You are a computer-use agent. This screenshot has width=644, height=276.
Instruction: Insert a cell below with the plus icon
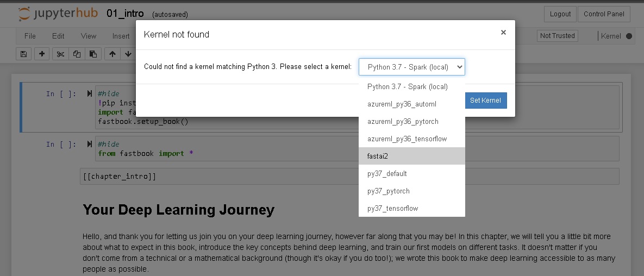42,54
